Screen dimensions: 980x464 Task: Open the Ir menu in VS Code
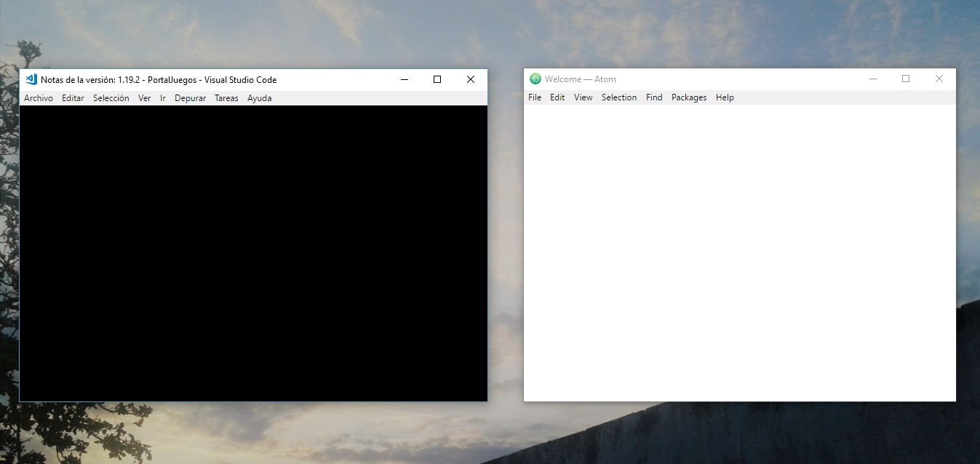(162, 97)
